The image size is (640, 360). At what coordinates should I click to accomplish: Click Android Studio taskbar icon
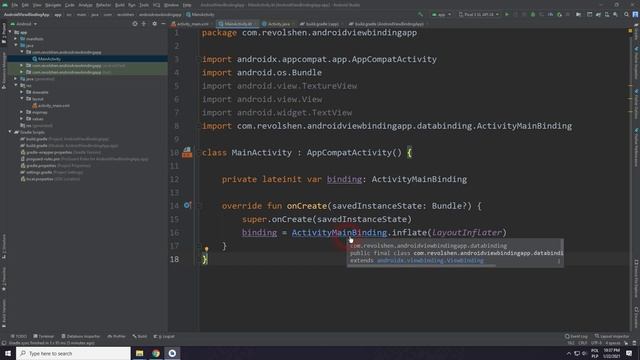click(172, 353)
